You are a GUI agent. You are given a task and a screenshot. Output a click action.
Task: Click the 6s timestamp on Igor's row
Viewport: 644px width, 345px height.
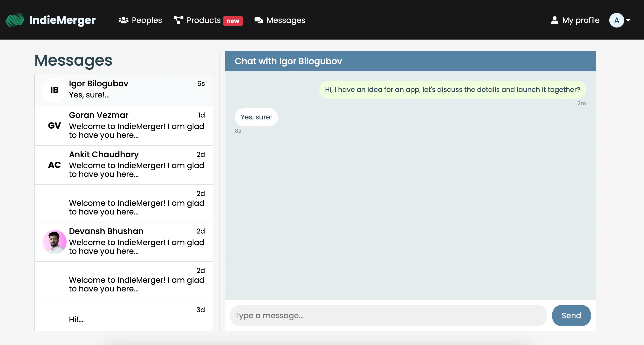201,83
